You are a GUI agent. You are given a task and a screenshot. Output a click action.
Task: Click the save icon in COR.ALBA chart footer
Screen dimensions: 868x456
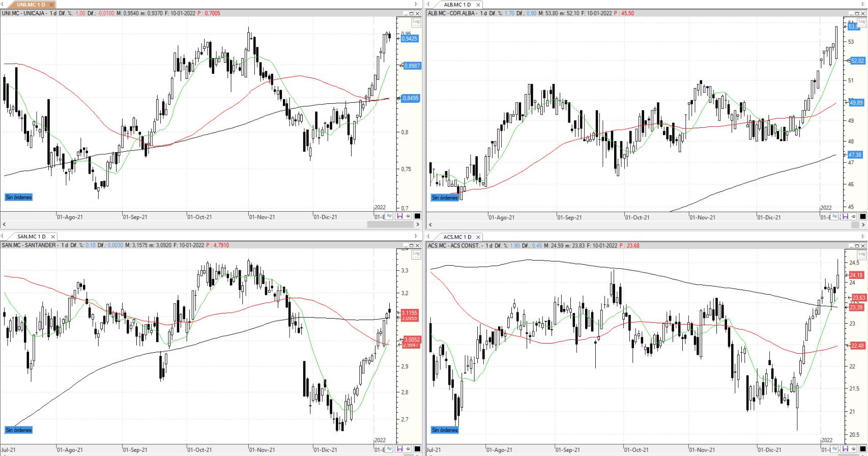pos(846,216)
